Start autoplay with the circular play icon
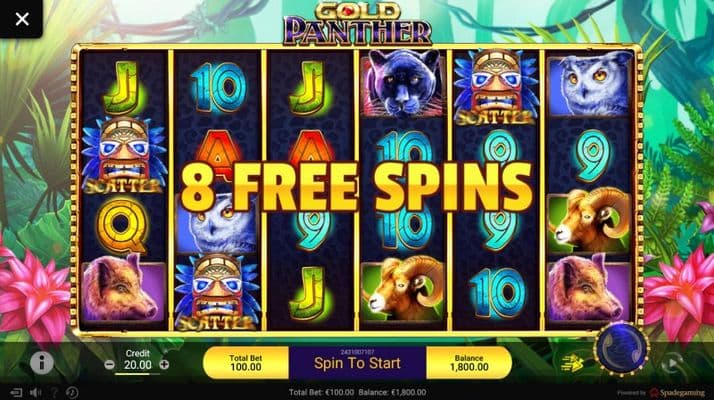Screen dimensions: 714x400 673,364
